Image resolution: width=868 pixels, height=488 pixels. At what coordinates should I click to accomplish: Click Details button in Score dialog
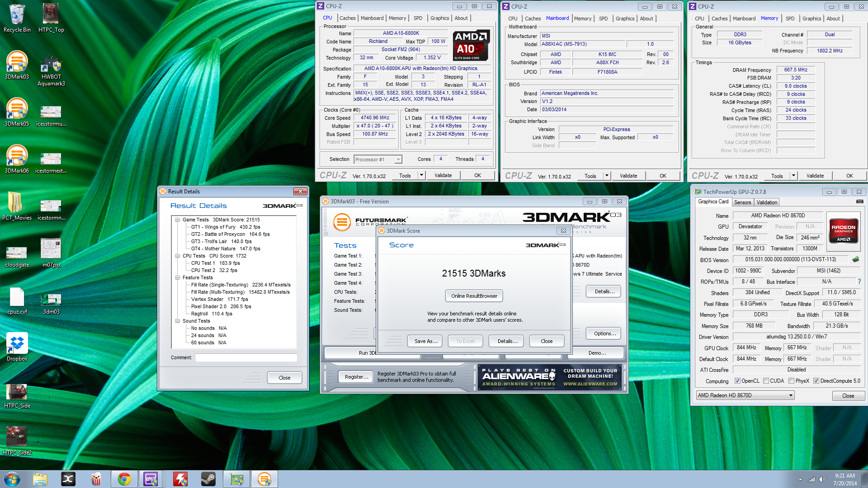[x=507, y=341]
